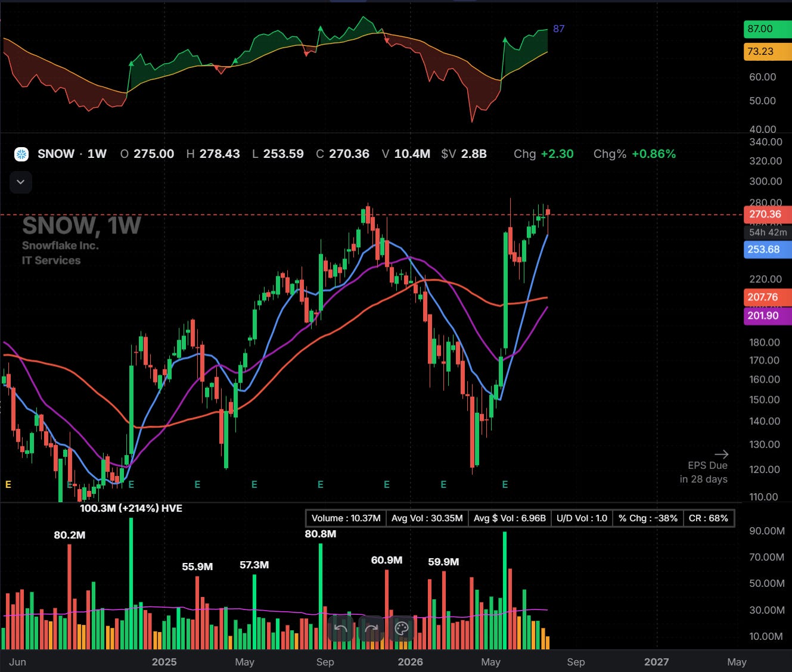The width and height of the screenshot is (792, 672).
Task: Change the 1W interval in the header
Action: tap(97, 154)
